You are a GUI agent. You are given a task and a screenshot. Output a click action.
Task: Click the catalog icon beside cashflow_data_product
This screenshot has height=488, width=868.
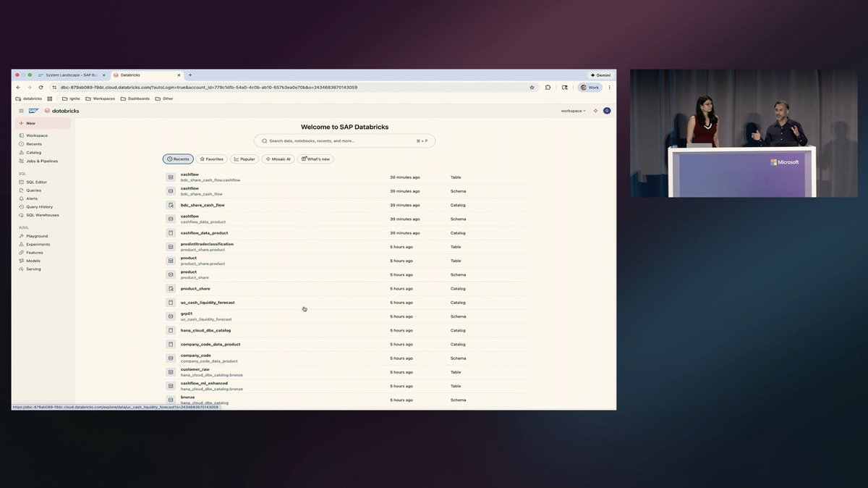tap(171, 233)
